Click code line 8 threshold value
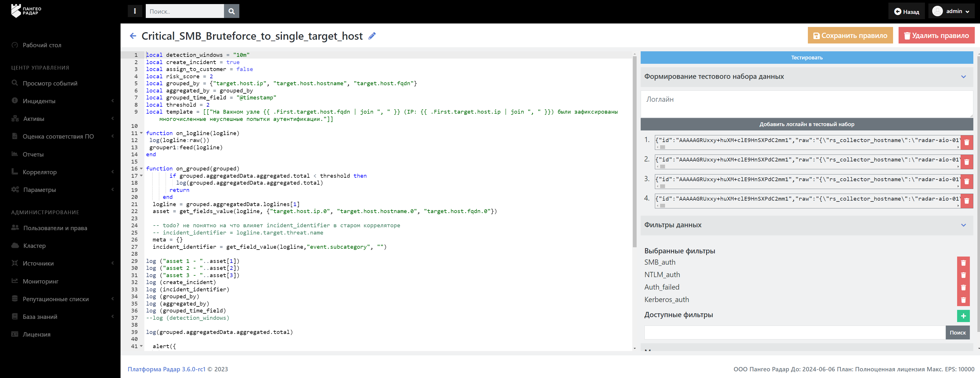This screenshot has width=980, height=378. [x=208, y=105]
